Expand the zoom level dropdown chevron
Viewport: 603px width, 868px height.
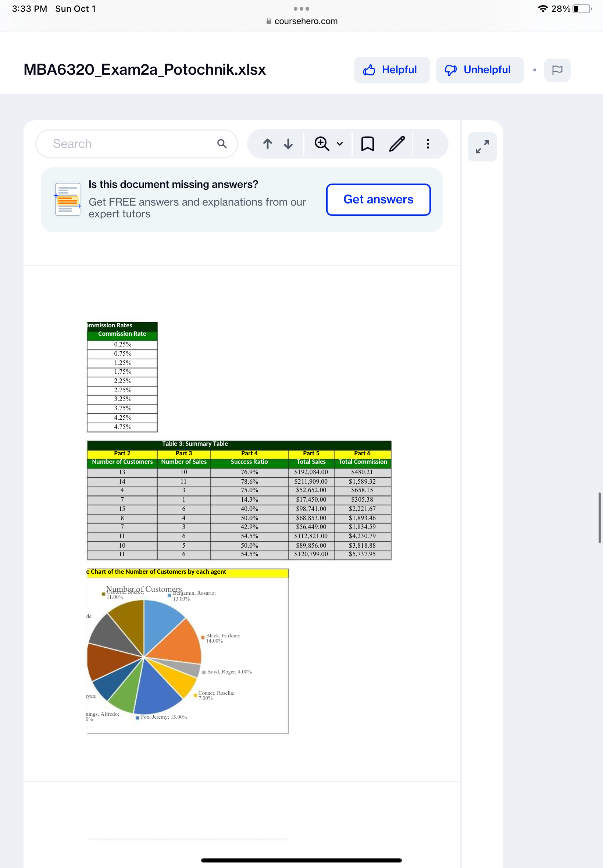click(x=340, y=143)
